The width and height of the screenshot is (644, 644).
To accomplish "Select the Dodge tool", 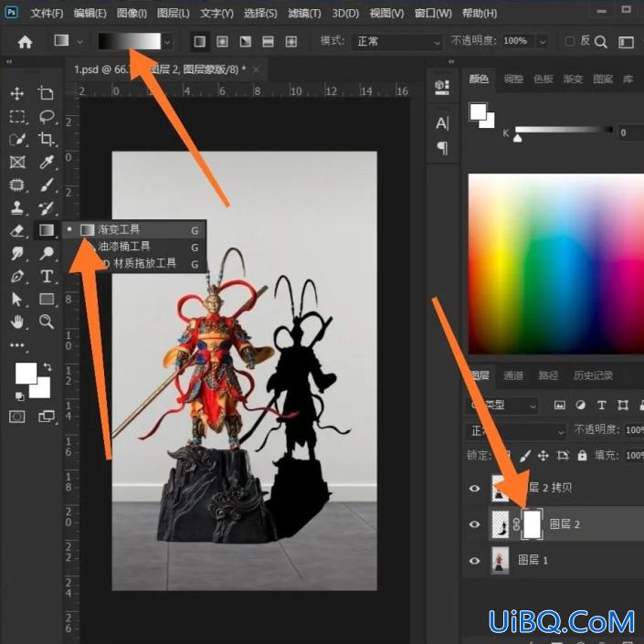I will (x=47, y=253).
